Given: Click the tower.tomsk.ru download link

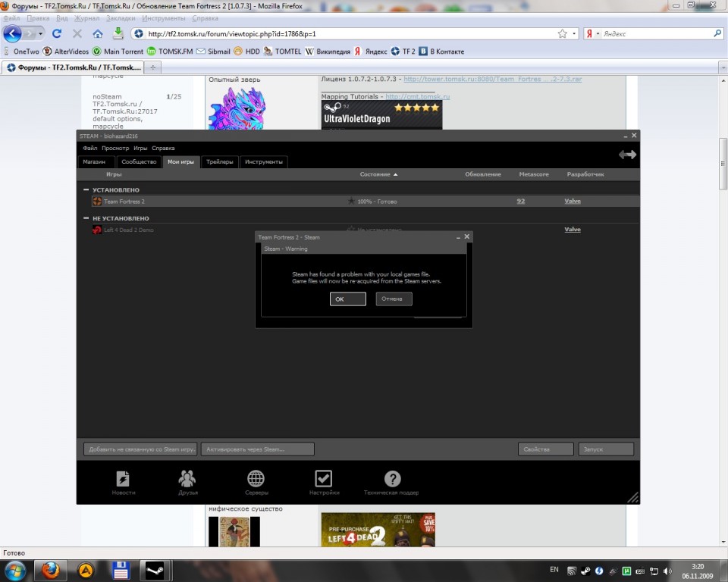Looking at the screenshot, I should point(493,79).
